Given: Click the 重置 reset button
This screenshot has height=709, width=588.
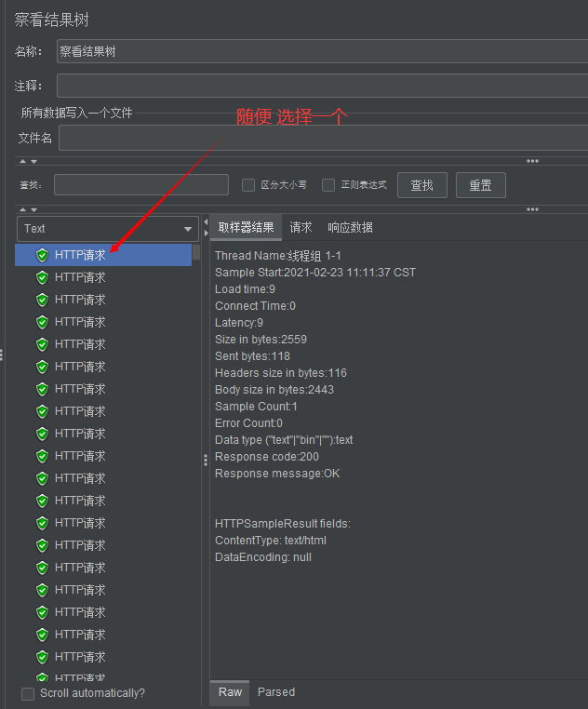Looking at the screenshot, I should pos(480,185).
